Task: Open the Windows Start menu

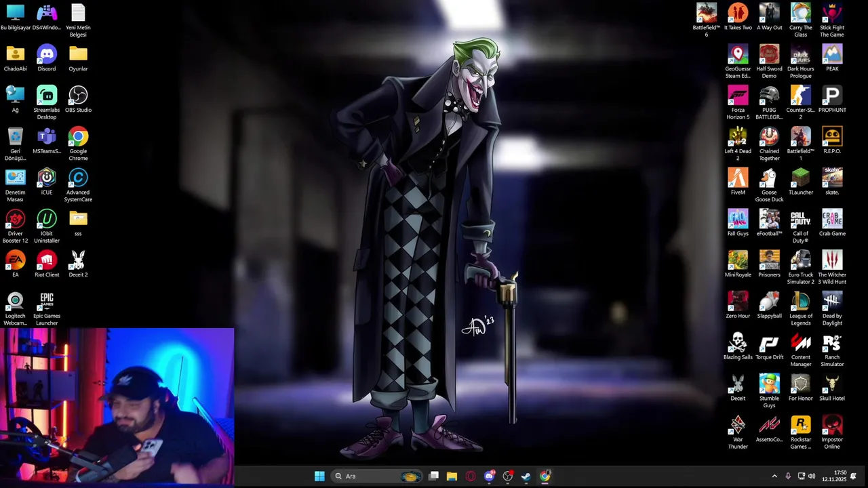Action: pos(319,476)
